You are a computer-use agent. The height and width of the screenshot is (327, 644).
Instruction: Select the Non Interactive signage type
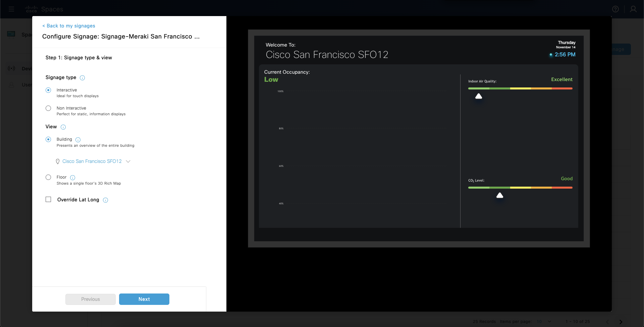[48, 108]
